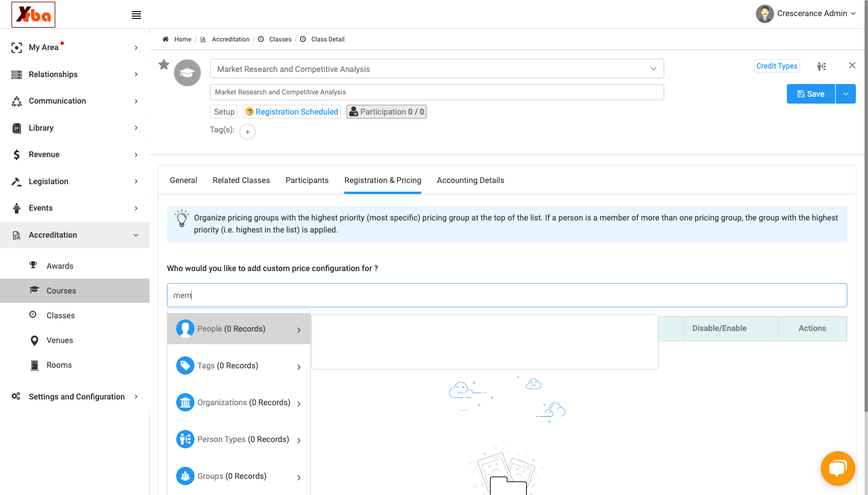Screen dimensions: 868x495
Task: Select People (0 Records) result
Action: coord(239,329)
